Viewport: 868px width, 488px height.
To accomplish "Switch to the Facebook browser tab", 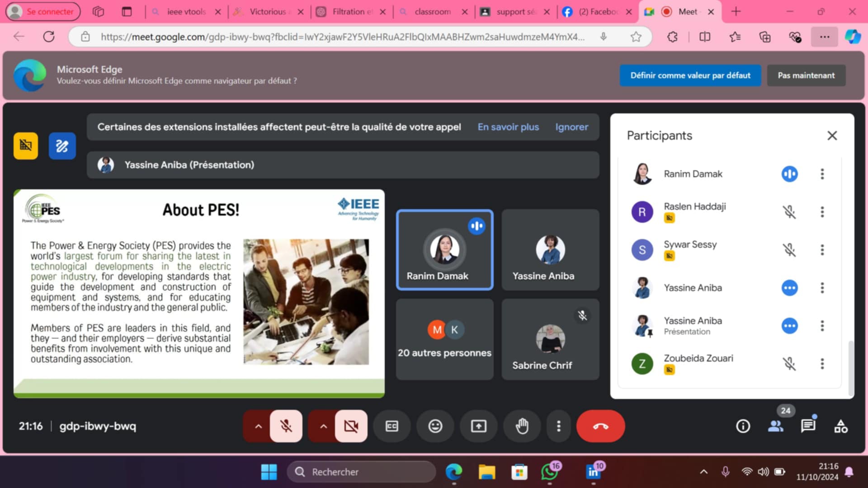I will point(597,12).
